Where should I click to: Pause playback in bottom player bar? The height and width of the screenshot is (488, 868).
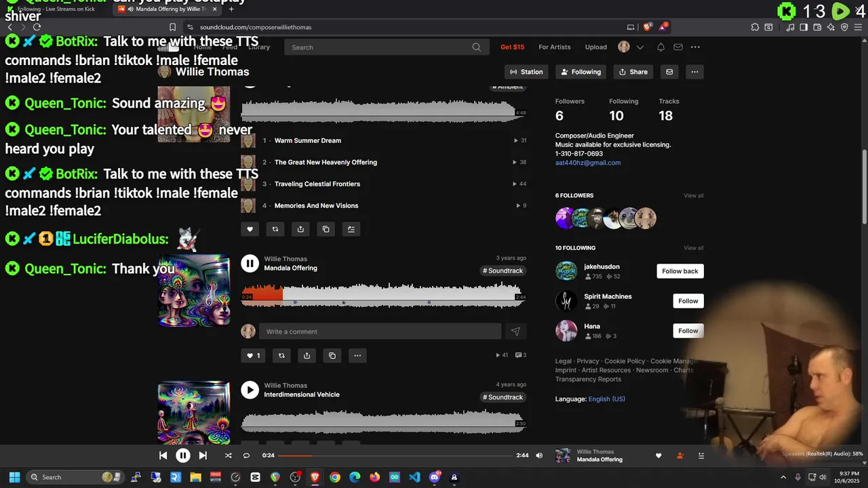coord(183,455)
